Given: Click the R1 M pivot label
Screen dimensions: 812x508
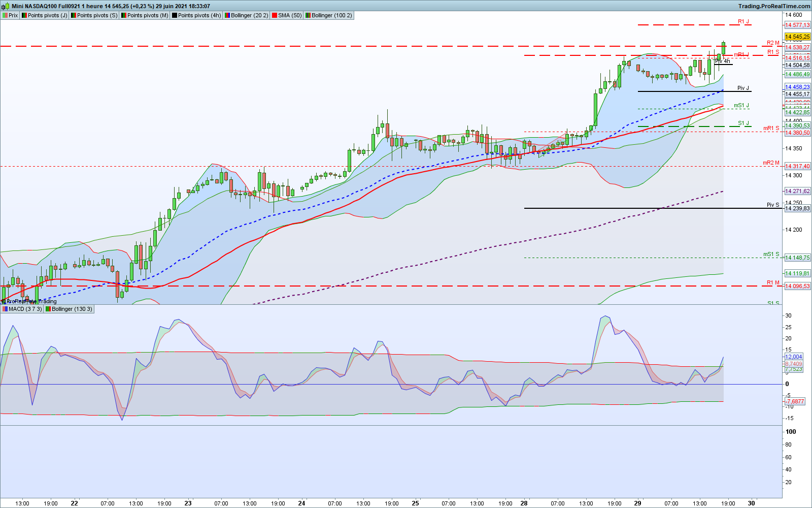Looking at the screenshot, I should coord(773,282).
